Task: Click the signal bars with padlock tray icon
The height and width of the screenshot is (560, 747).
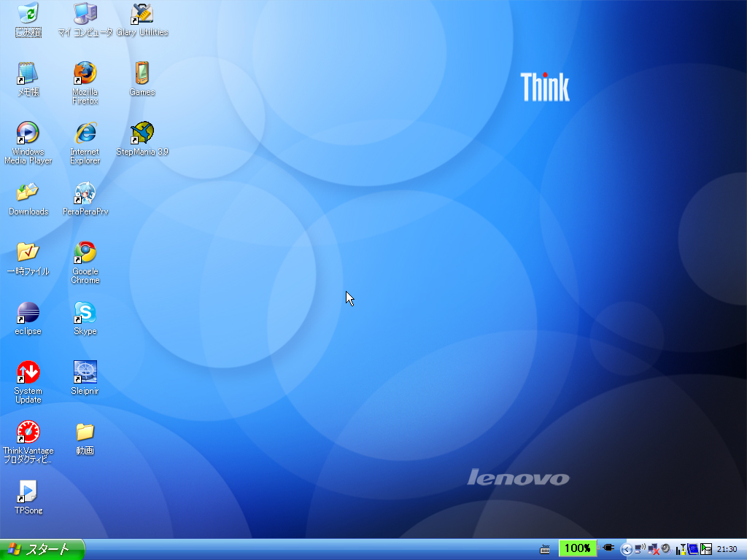Action: point(681,550)
